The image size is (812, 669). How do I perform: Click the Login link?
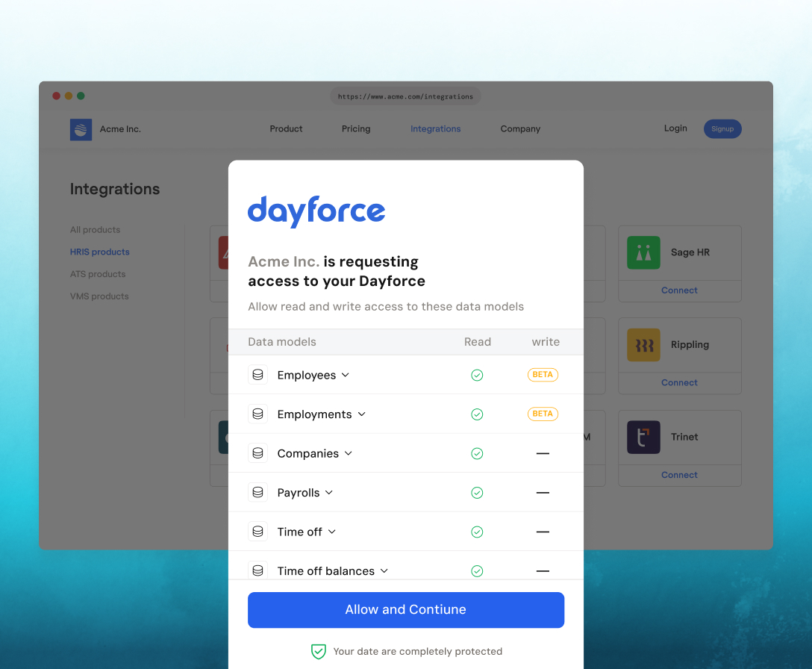click(x=675, y=128)
